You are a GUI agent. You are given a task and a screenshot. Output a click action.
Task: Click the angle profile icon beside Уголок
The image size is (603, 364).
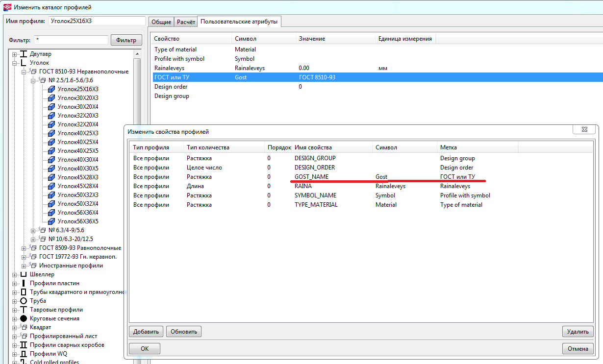coord(23,63)
